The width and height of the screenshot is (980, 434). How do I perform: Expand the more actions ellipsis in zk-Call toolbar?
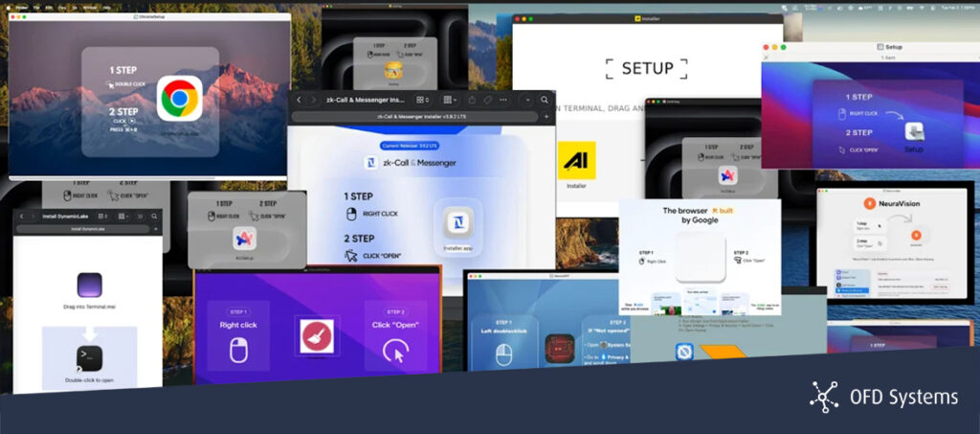pos(504,100)
